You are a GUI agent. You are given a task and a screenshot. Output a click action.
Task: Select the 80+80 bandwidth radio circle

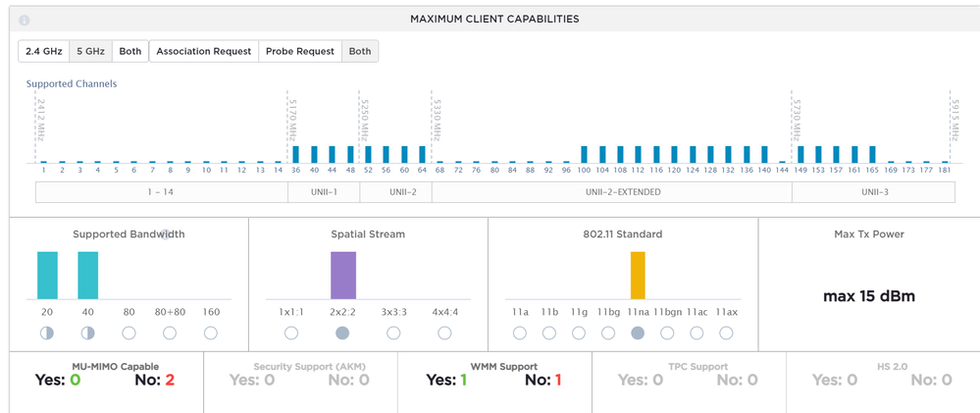(x=170, y=333)
